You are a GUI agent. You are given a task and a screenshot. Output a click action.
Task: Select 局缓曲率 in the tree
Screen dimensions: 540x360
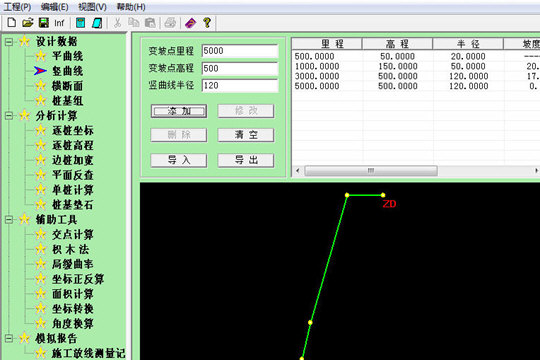point(73,264)
